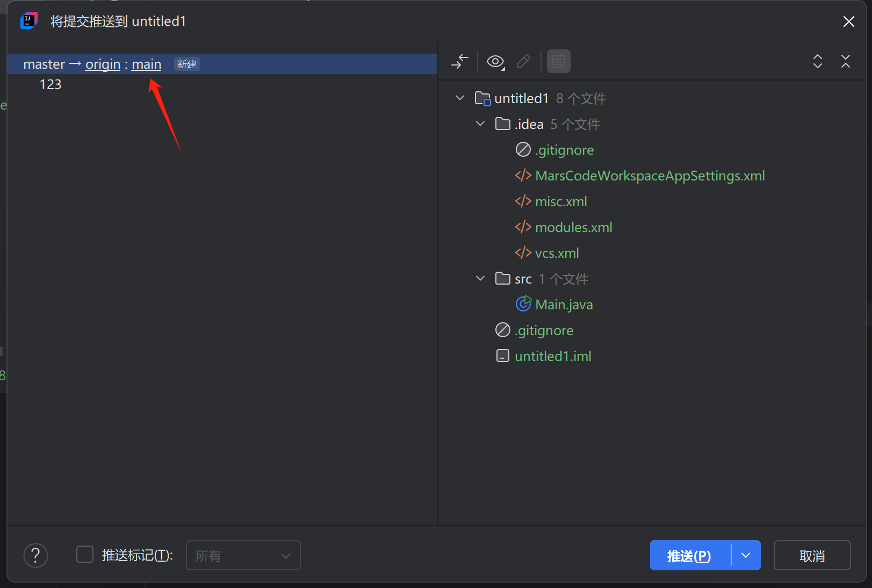872x588 pixels.
Task: Click the expand all nodes icon
Action: pyautogui.click(x=817, y=62)
